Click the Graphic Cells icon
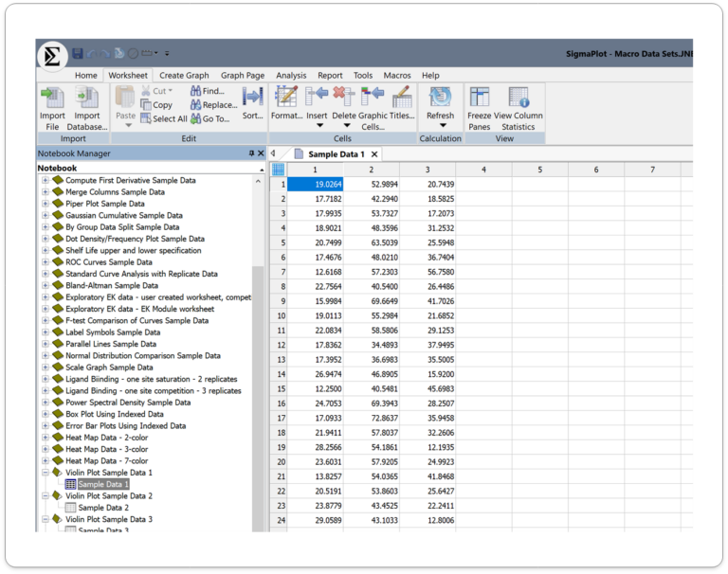 [x=373, y=98]
